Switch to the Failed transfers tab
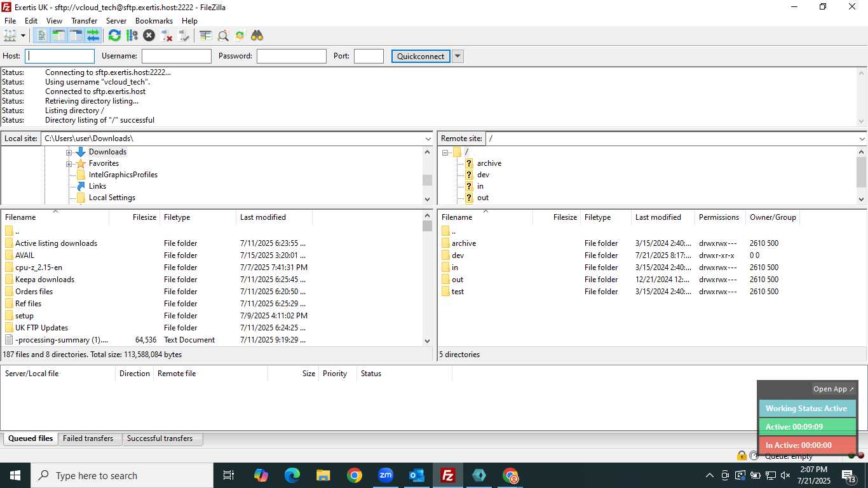 point(88,438)
